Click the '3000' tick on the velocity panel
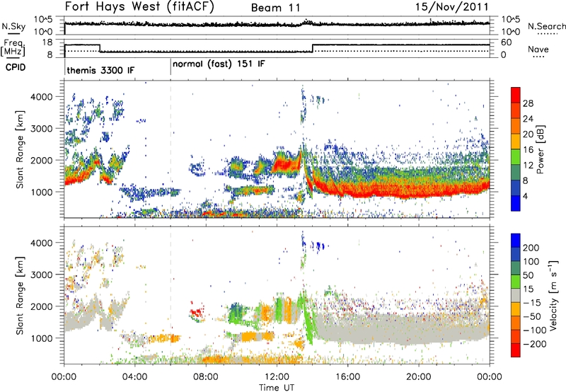The width and height of the screenshot is (566, 392). [42, 275]
